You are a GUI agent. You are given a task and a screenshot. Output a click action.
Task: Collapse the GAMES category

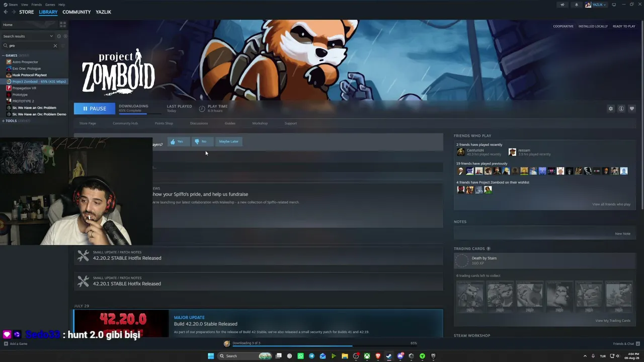coord(4,55)
